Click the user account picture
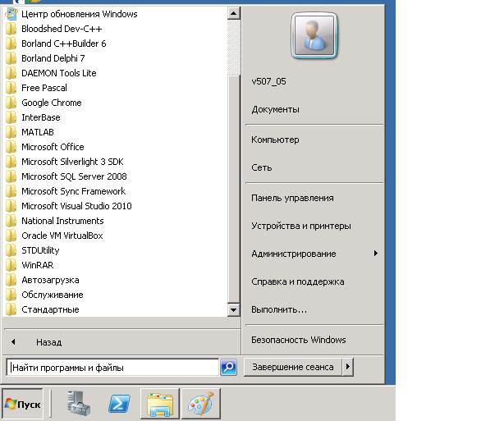The image size is (504, 421). 314,36
